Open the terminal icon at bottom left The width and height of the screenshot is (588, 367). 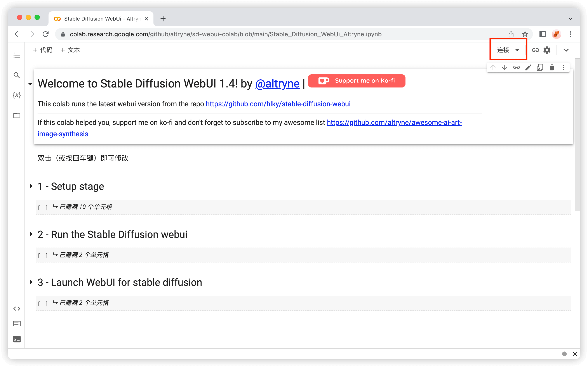click(17, 339)
